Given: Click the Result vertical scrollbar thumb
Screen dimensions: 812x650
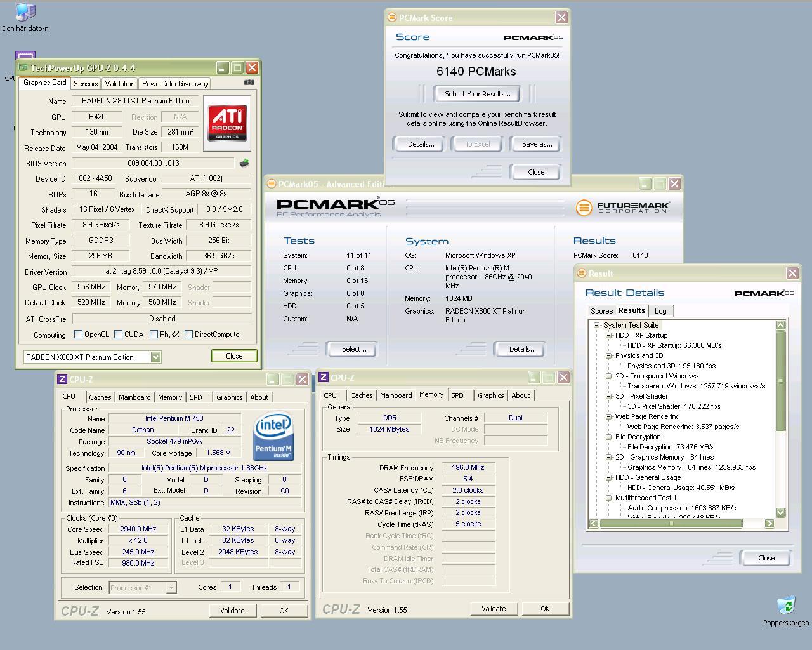Looking at the screenshot, I should 781,381.
